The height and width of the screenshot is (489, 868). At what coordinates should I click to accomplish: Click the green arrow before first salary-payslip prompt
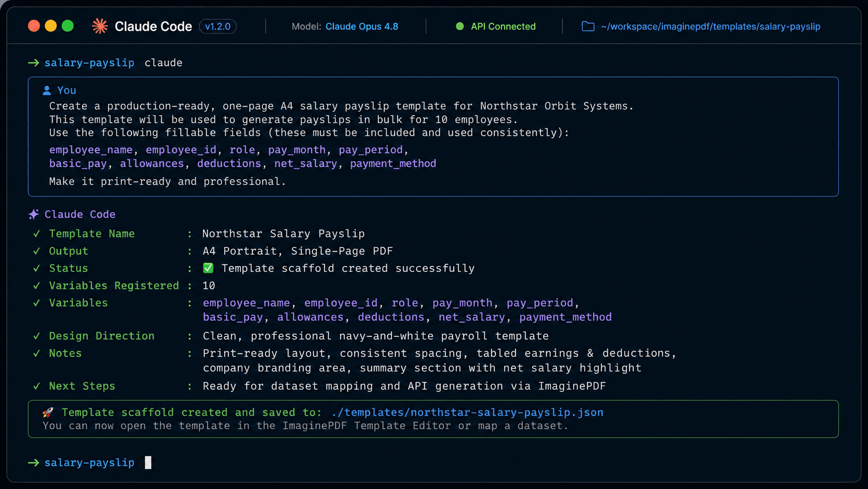click(x=33, y=63)
